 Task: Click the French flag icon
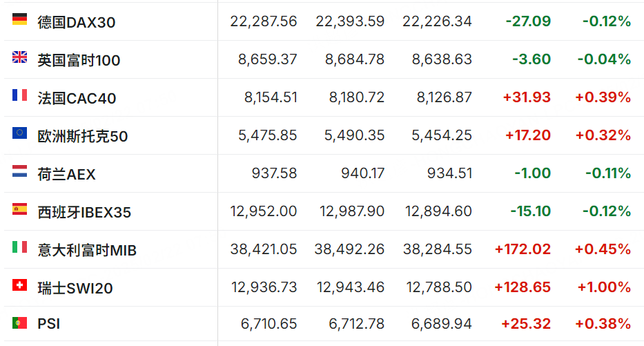19,95
